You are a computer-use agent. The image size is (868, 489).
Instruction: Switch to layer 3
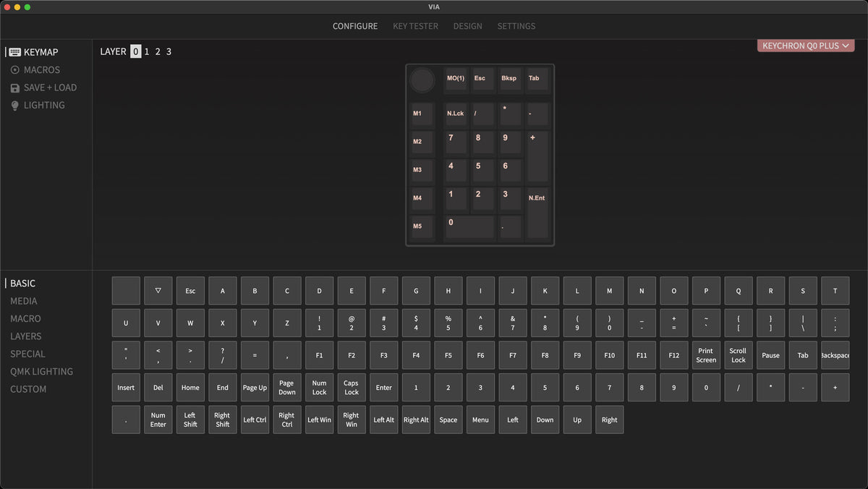point(169,51)
